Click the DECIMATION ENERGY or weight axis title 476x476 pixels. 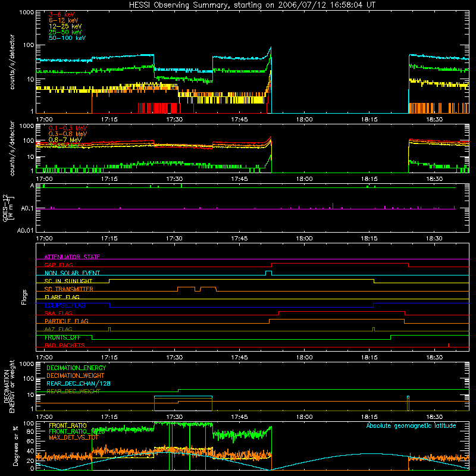pos(9,386)
